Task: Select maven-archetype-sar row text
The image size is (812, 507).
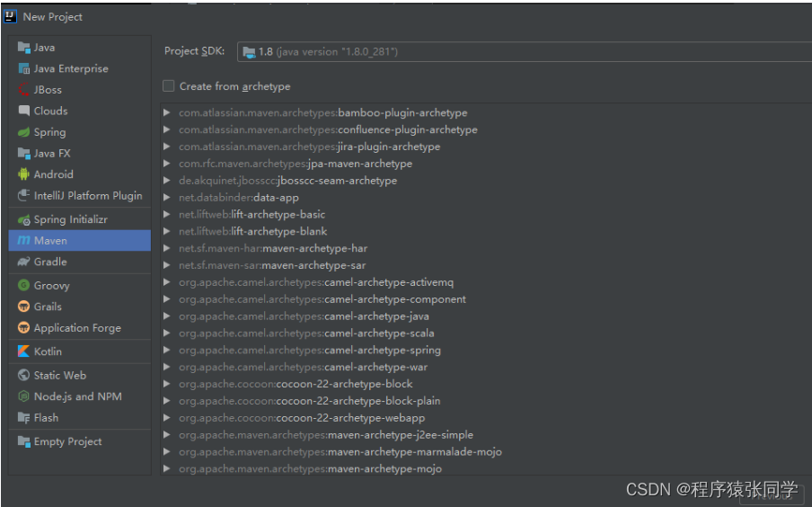Action: pyautogui.click(x=272, y=265)
